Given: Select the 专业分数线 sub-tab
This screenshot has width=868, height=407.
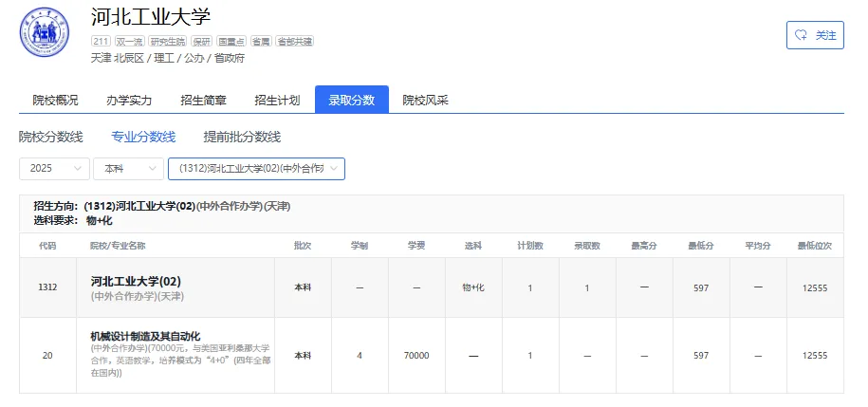Looking at the screenshot, I should click(x=143, y=137).
